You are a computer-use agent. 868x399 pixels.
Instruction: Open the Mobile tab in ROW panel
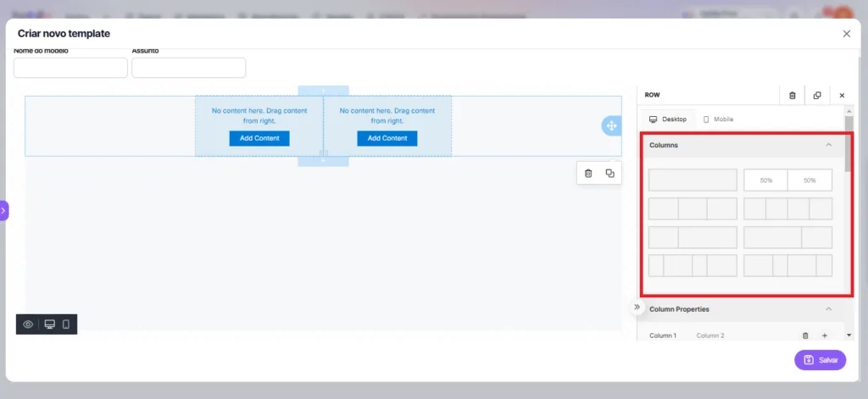click(x=717, y=119)
